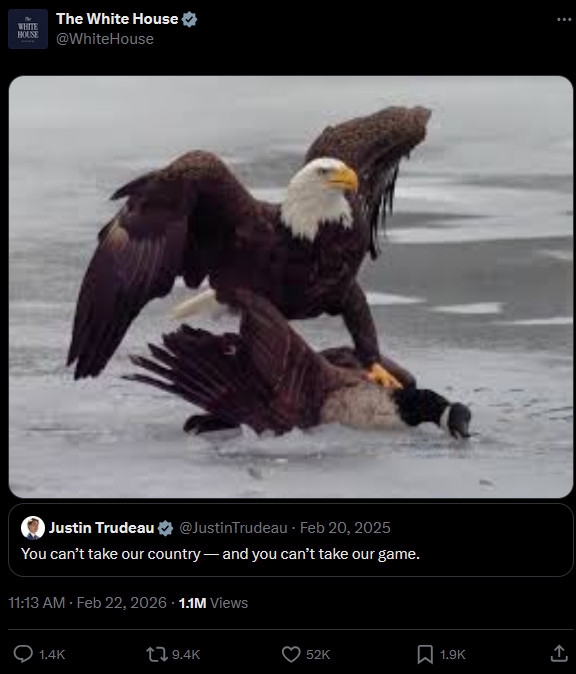The width and height of the screenshot is (576, 674).
Task: Click the @WhiteHouse handle
Action: [x=105, y=39]
